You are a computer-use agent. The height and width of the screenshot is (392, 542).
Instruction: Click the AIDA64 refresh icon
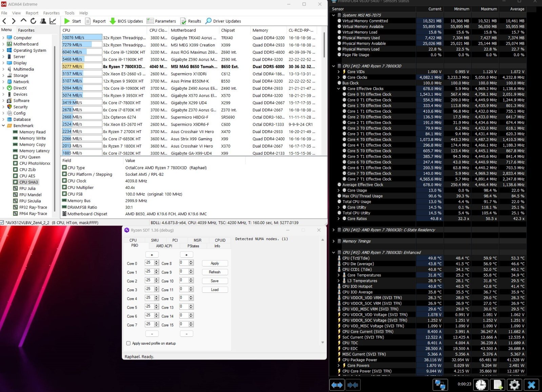point(33,21)
